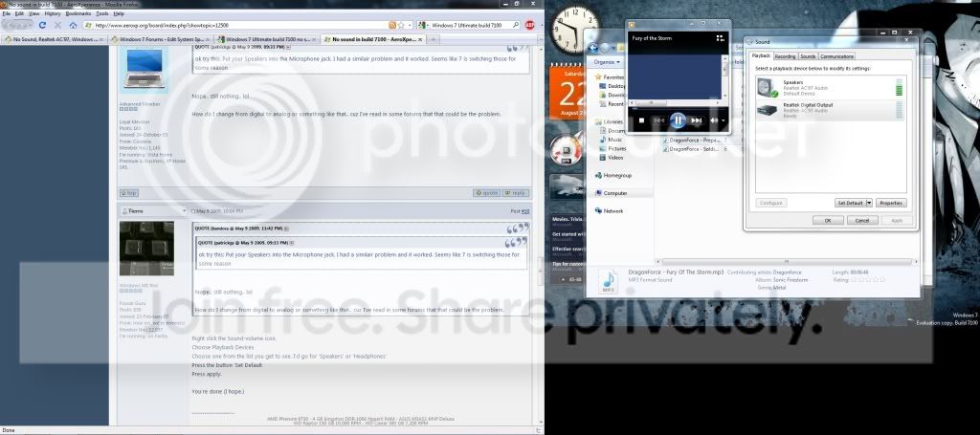The image size is (980, 435).
Task: Select Computer in Explorer navigation pane
Action: 615,193
